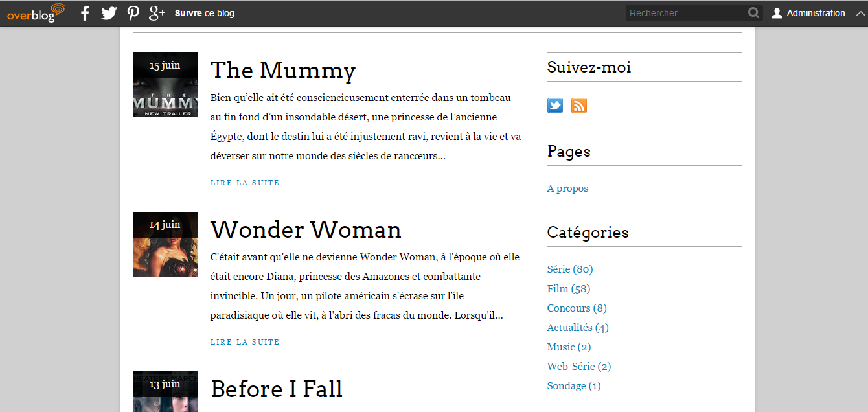Select the Film (58) category
The width and height of the screenshot is (868, 412).
pos(569,289)
